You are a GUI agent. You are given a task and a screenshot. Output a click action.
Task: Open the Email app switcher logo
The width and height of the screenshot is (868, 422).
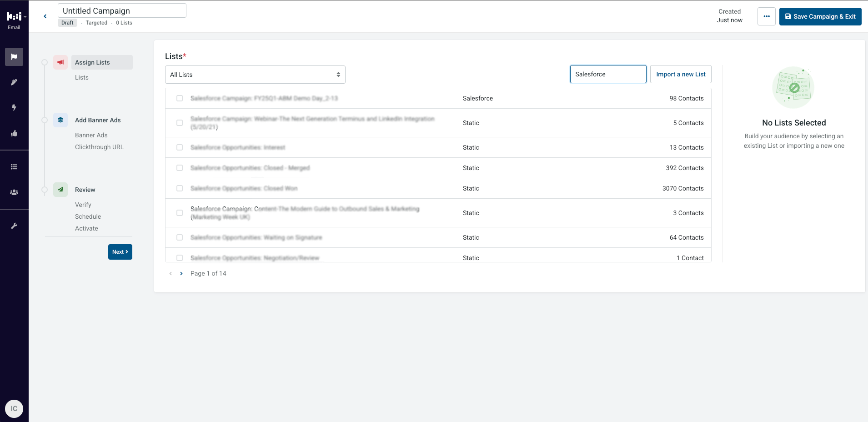coord(14,17)
